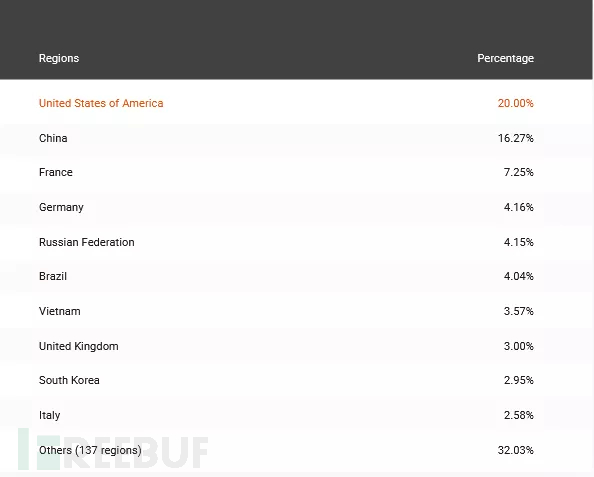Select the Brazil region entry
This screenshot has height=477, width=594.
[x=53, y=276]
